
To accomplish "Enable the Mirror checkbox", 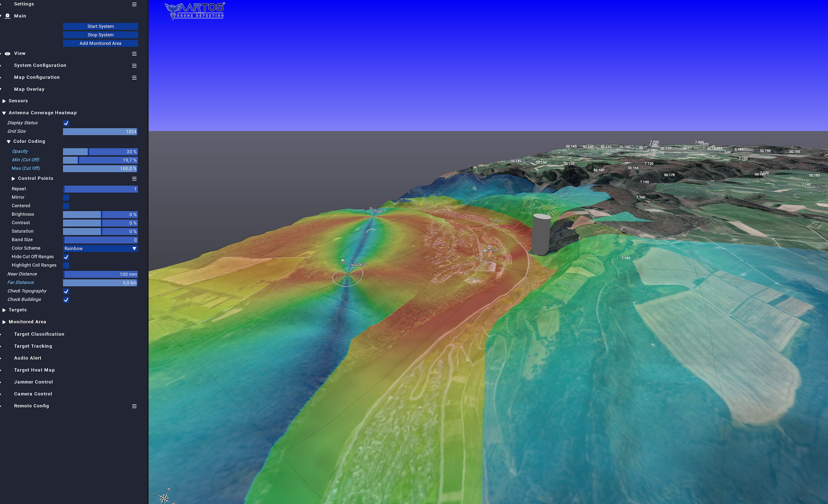I will click(66, 198).
